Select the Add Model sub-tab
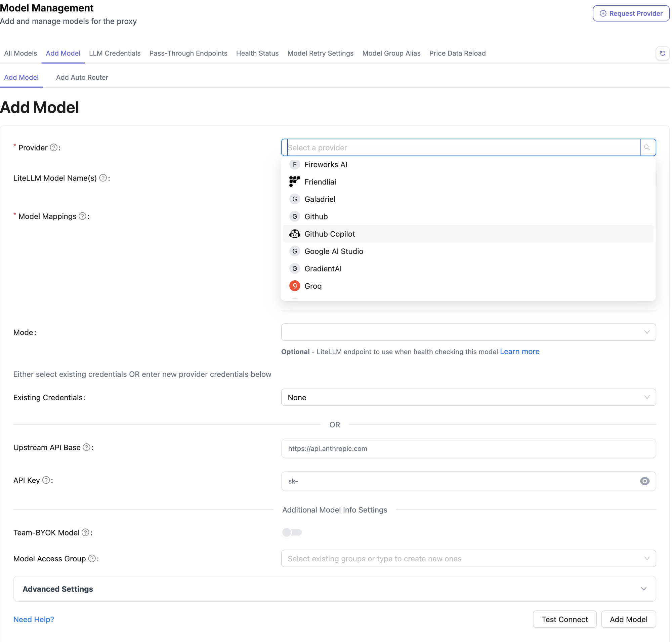Screen dimensions: 672x642 21,77
